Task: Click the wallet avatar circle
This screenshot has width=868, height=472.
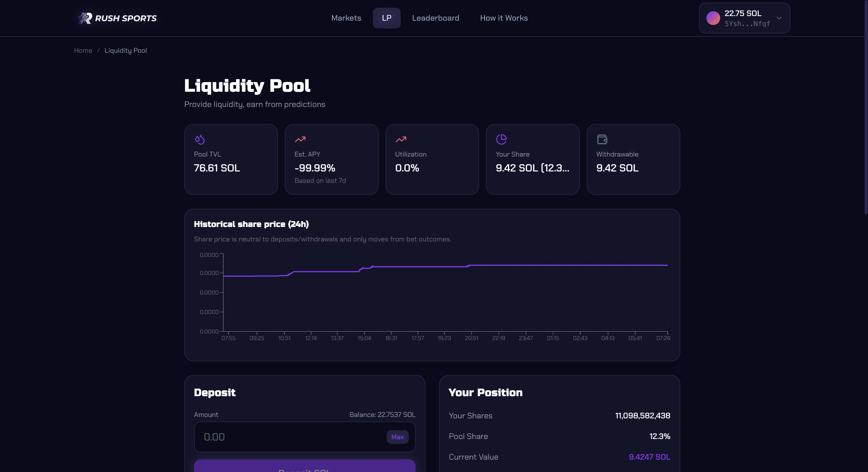Action: coord(713,18)
